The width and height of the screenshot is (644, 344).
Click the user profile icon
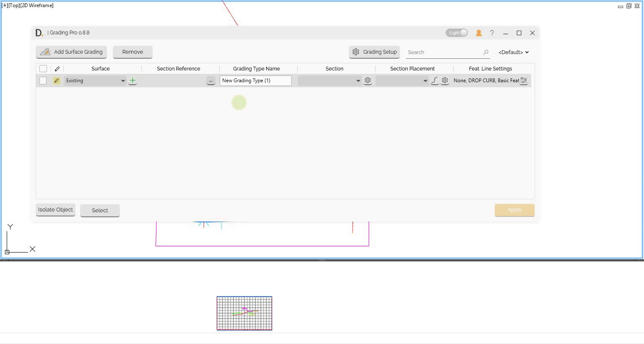click(478, 33)
